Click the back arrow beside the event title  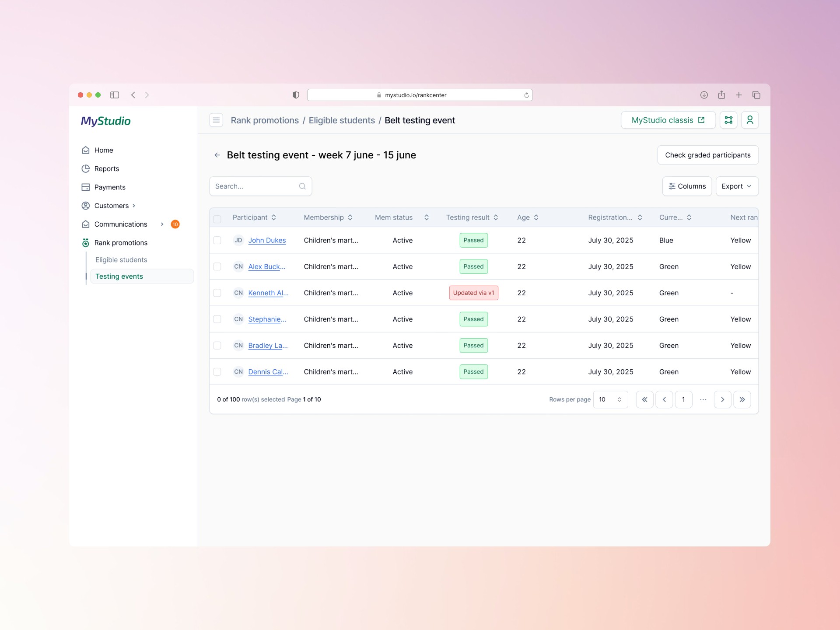tap(217, 155)
